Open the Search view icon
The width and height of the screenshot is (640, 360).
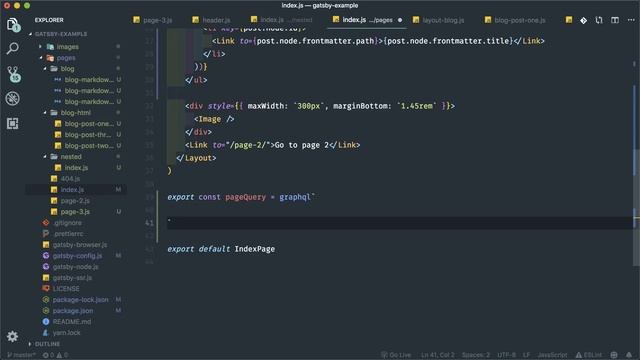coord(13,49)
